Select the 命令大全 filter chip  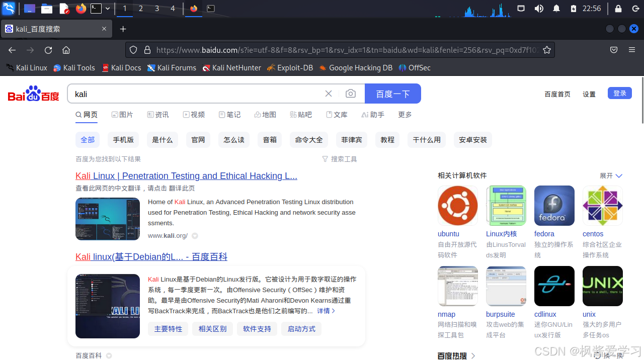[x=309, y=140]
